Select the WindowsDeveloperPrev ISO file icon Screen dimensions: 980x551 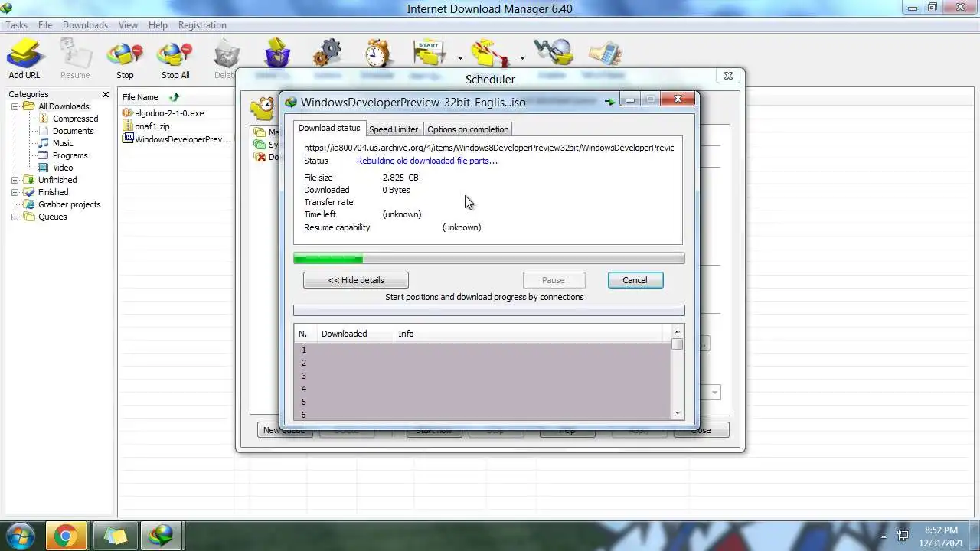(128, 139)
